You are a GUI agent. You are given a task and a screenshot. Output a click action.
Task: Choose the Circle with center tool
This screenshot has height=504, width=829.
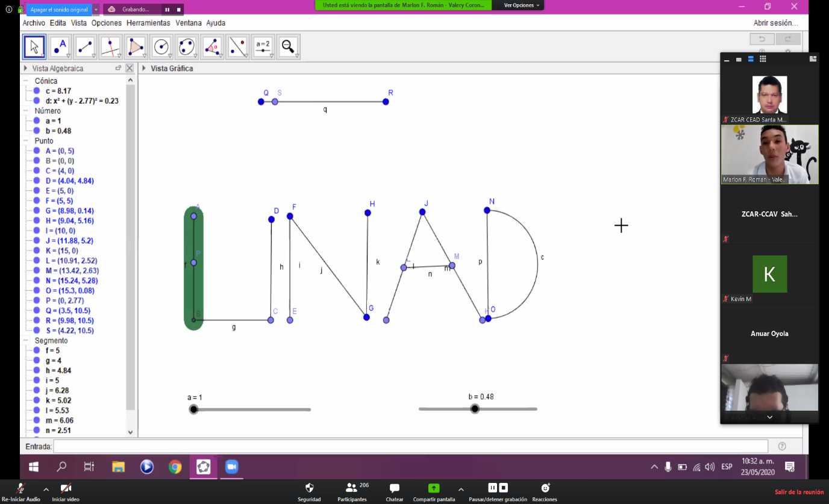click(161, 47)
